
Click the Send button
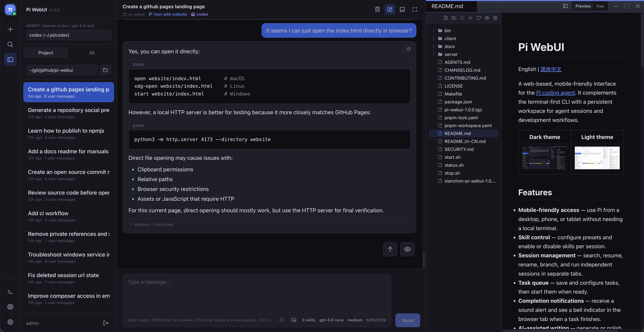coord(408,320)
